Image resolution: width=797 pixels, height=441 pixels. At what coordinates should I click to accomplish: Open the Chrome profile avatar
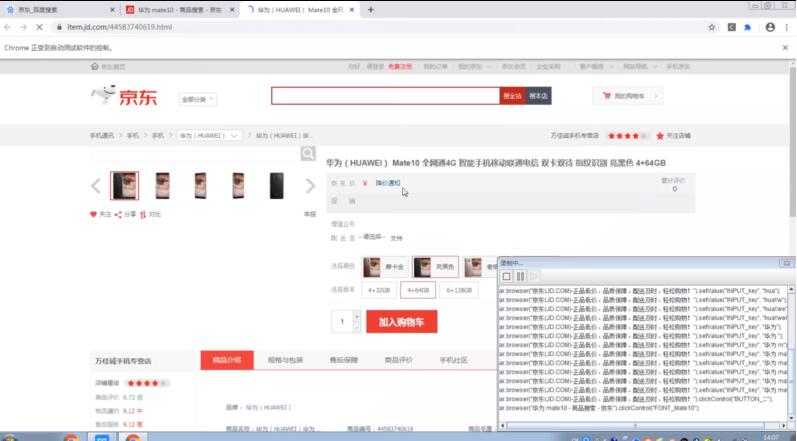[x=770, y=27]
